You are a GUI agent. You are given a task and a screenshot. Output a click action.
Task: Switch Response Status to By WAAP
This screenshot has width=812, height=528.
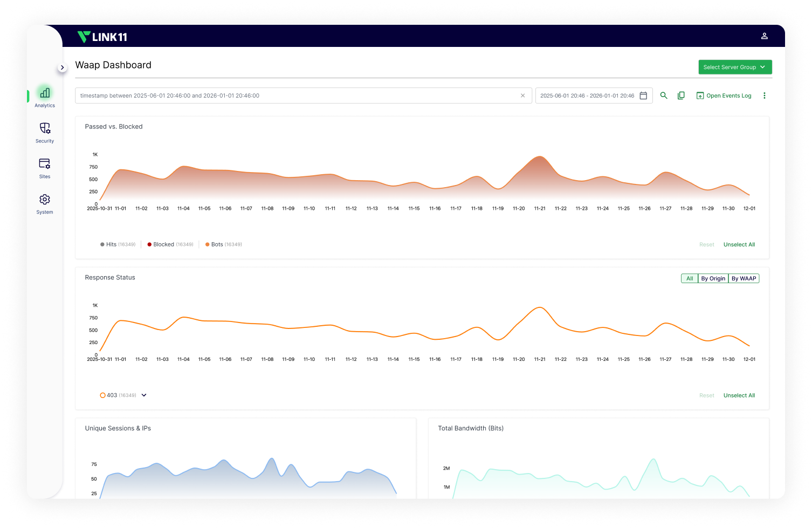click(x=744, y=278)
